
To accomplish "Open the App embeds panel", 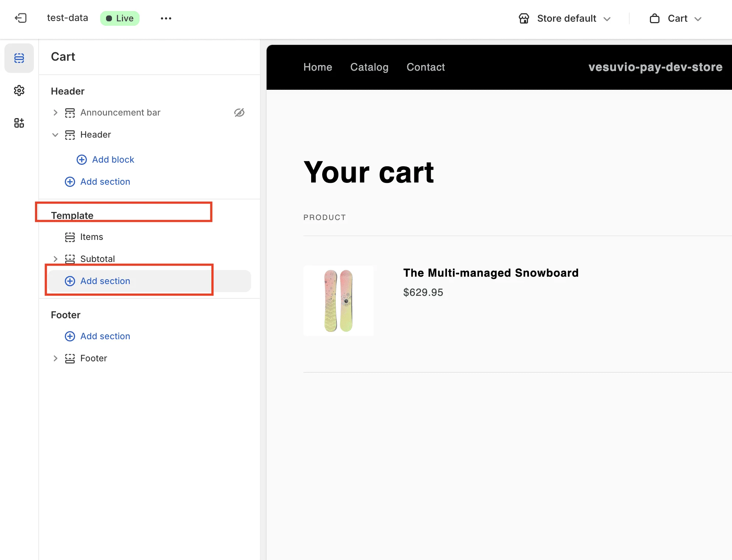I will (x=19, y=123).
